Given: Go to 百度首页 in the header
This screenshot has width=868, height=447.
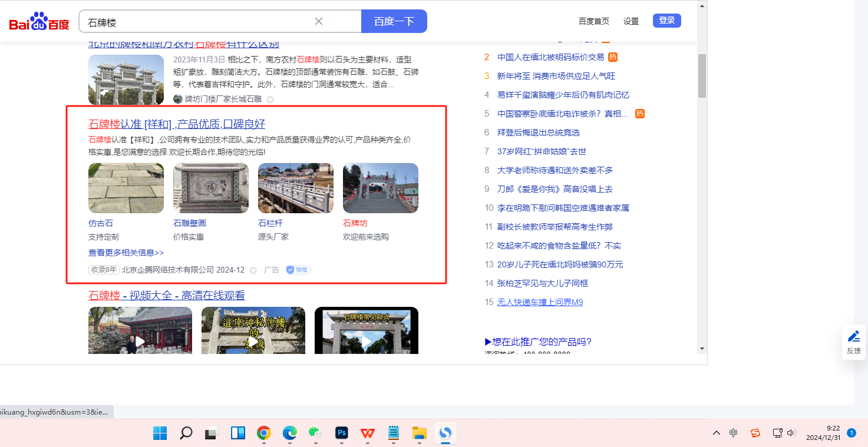Looking at the screenshot, I should pos(594,21).
